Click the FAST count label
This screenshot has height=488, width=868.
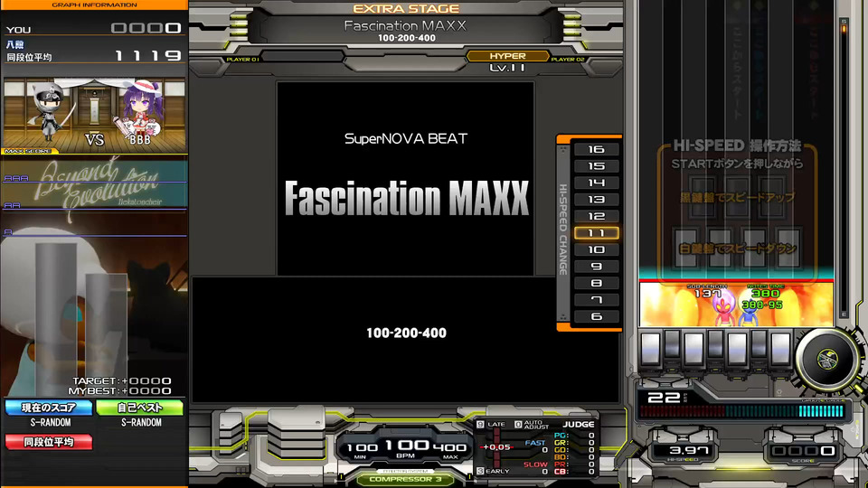click(534, 443)
